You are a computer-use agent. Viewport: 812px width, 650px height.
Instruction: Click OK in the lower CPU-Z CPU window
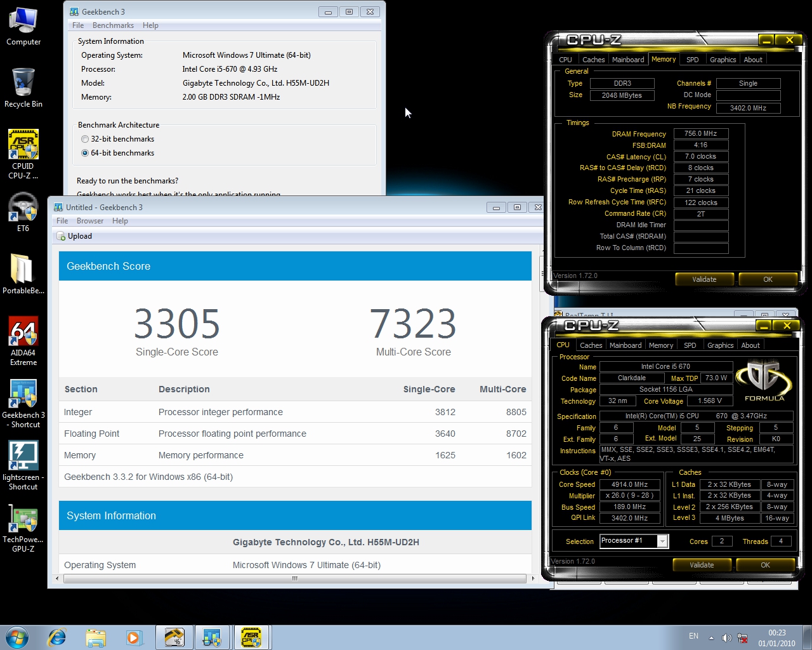[765, 565]
